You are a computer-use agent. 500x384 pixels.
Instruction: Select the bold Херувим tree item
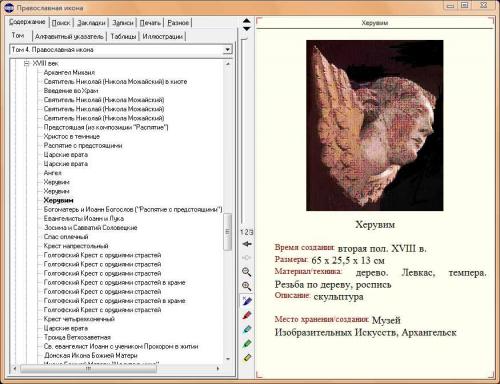(58, 200)
